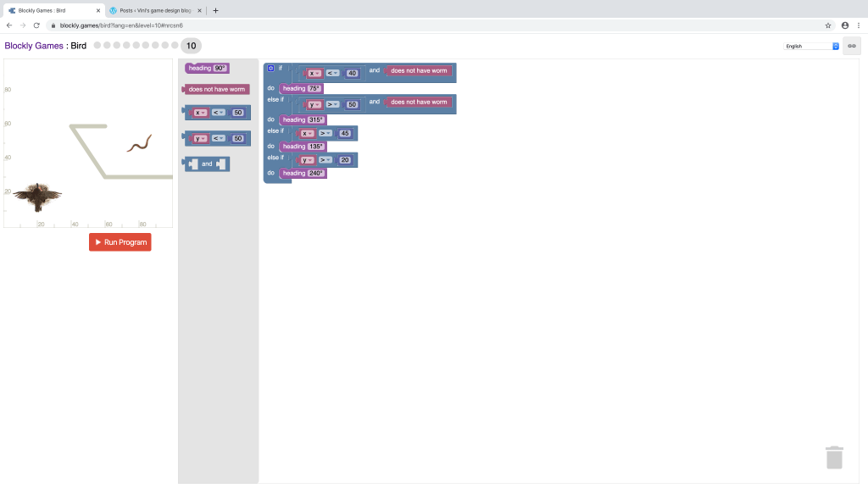Viewport: 868px width, 488px height.
Task: Bookmark this page with the star icon
Action: (828, 25)
